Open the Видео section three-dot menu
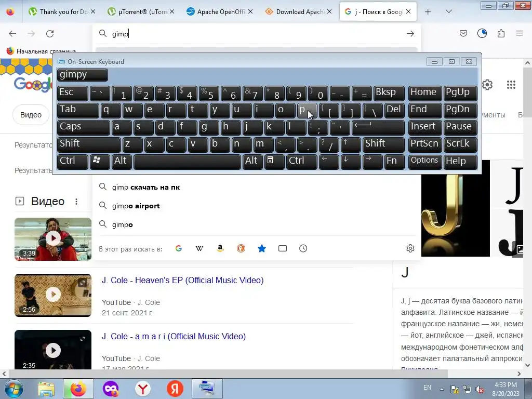This screenshot has width=532, height=399. (x=76, y=202)
